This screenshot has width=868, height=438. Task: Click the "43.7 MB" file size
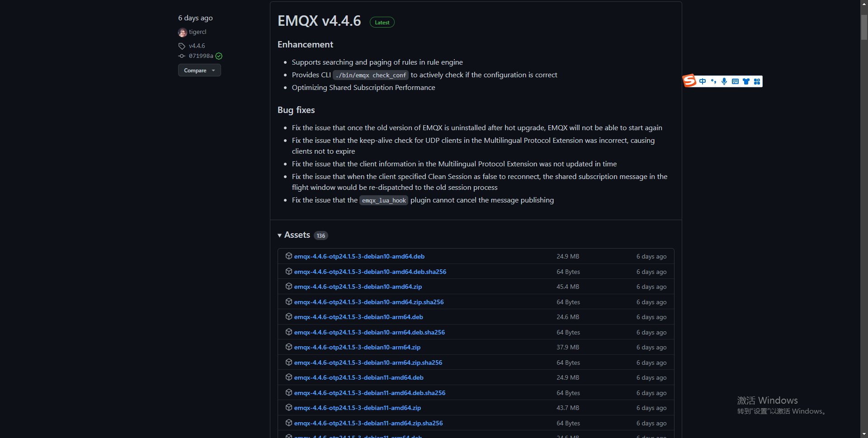(x=568, y=408)
